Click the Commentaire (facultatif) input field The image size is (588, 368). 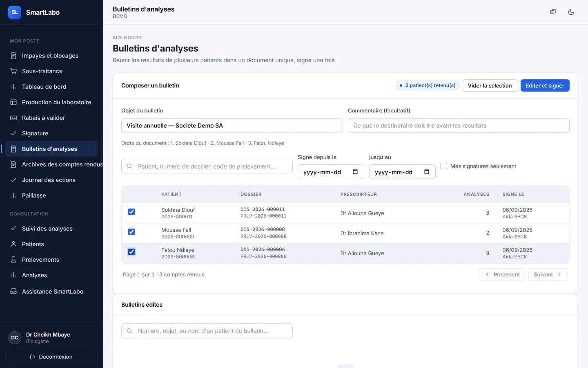coord(459,126)
